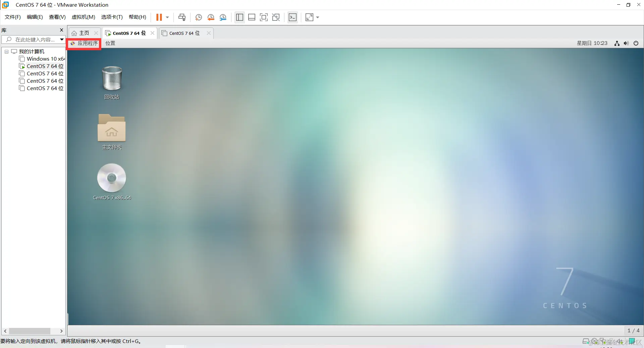Switch to Unity mode

pos(276,17)
